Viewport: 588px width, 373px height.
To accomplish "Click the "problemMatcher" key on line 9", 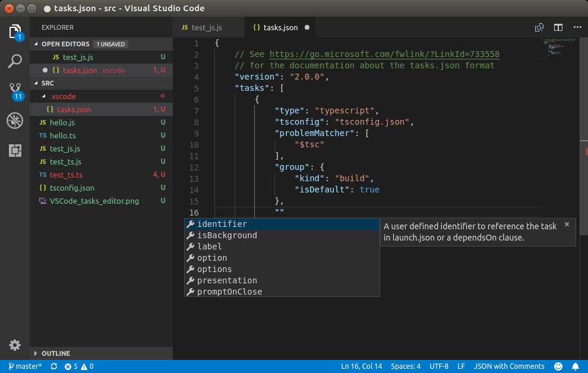I will tap(315, 134).
